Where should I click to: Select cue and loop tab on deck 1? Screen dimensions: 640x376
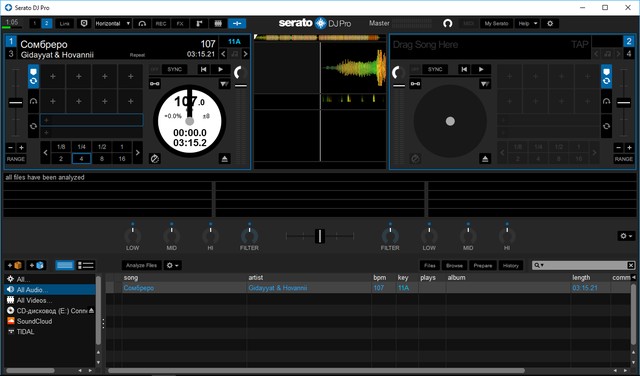(x=33, y=76)
